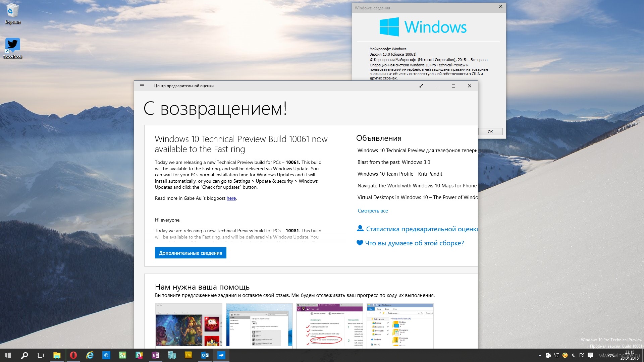
Task: Follow the 'here' link to Gabe Aul's blogpost
Action: [x=231, y=198]
